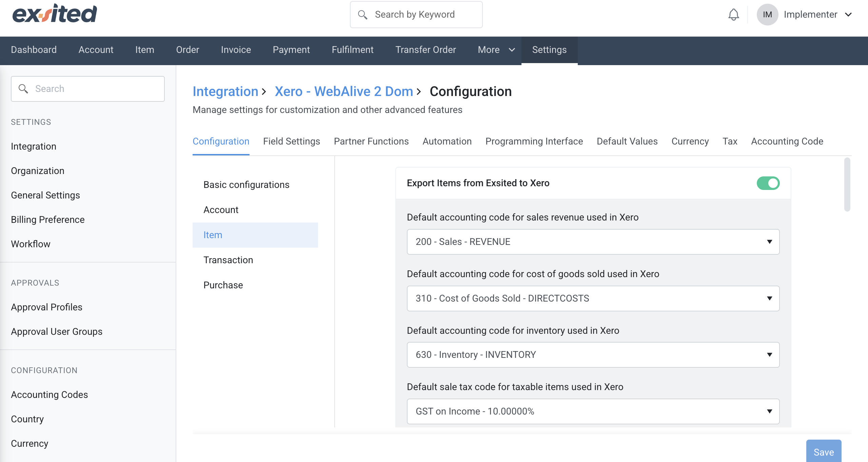The width and height of the screenshot is (868, 462).
Task: Open the Account navigation menu item
Action: coord(96,50)
